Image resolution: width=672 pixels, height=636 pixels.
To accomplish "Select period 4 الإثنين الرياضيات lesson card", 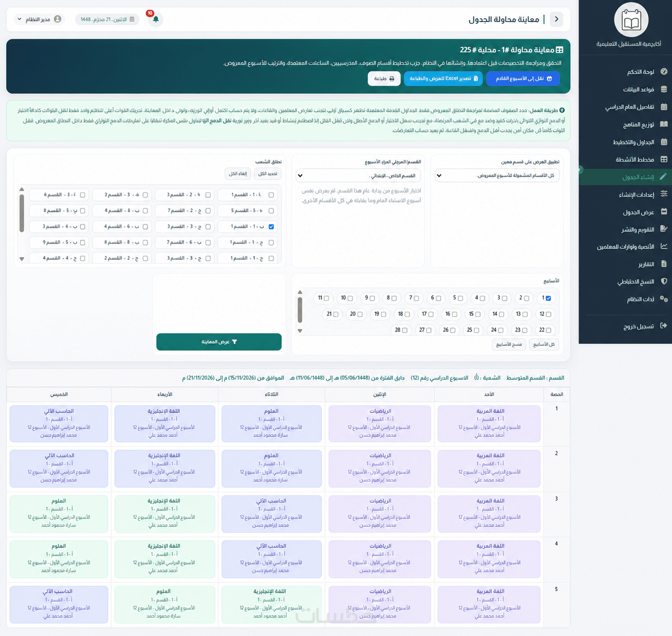I will click(x=380, y=559).
